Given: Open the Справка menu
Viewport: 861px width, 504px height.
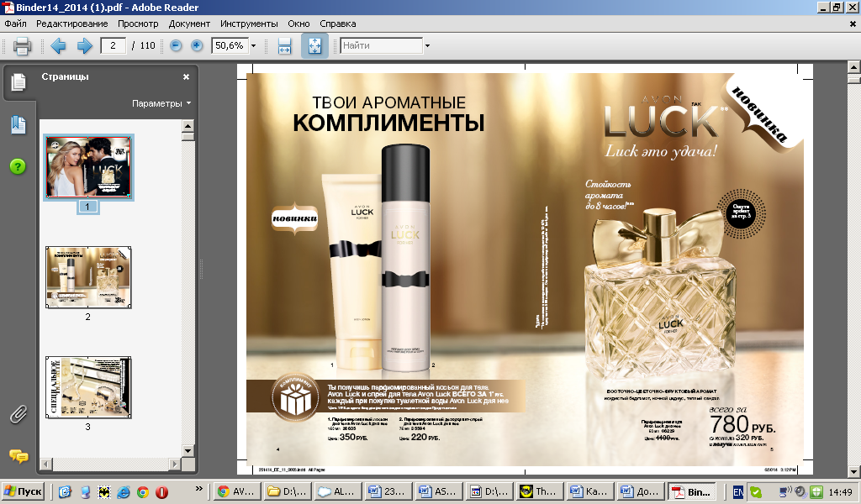Looking at the screenshot, I should pos(338,24).
